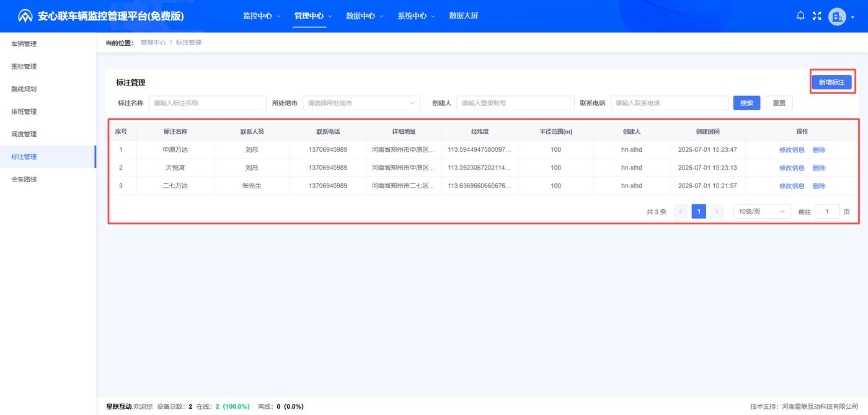868x415 pixels.
Task: Click the 天悦湾 name cell
Action: click(175, 168)
